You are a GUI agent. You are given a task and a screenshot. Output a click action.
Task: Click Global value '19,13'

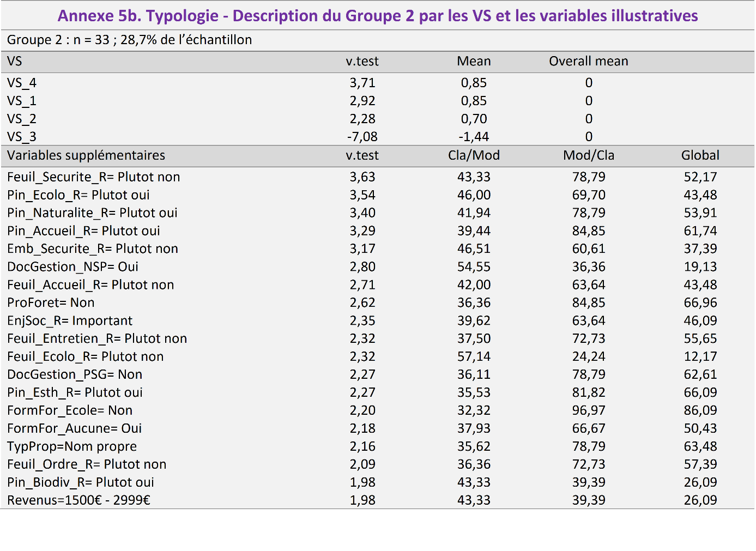point(700,267)
